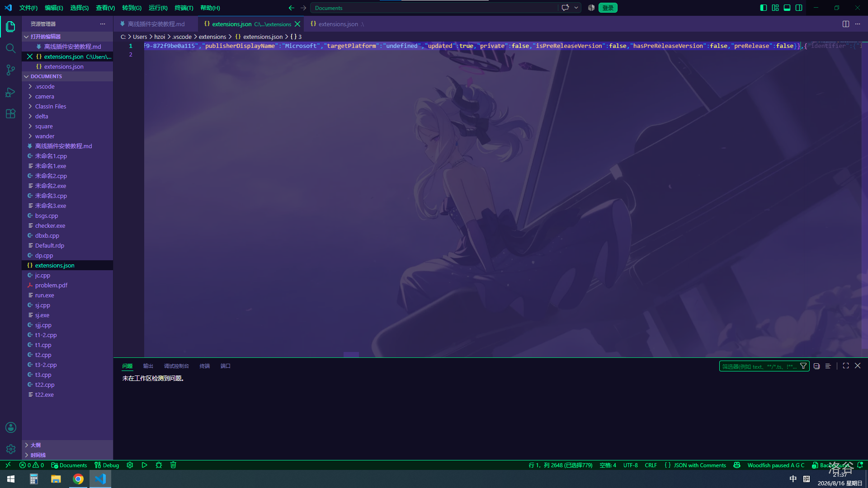The width and height of the screenshot is (868, 488).
Task: Open the Source Control view
Action: (x=11, y=70)
